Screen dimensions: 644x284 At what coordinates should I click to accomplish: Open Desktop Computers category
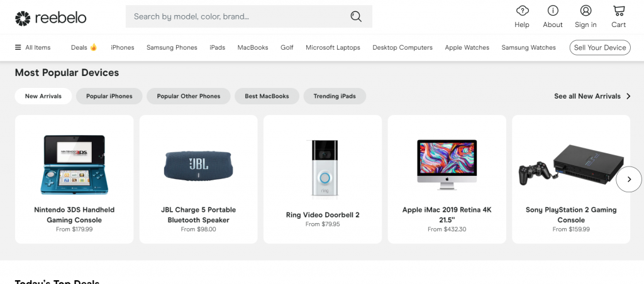pyautogui.click(x=402, y=48)
